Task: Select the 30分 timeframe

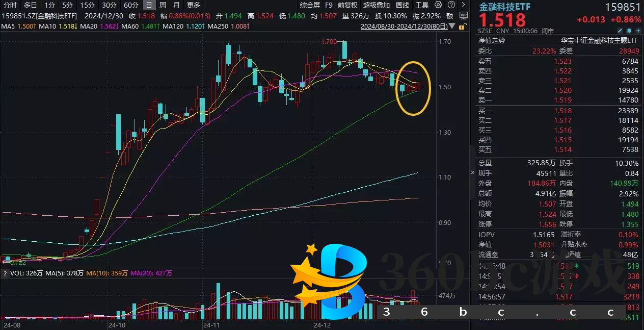Action: click(x=109, y=5)
